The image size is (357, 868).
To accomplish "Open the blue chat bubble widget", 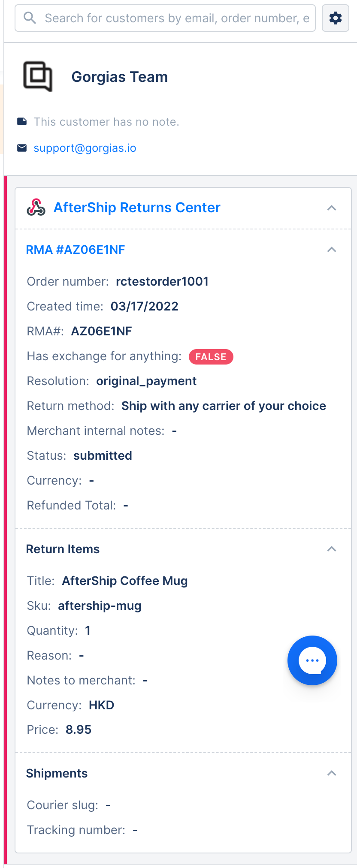I will pos(312,660).
